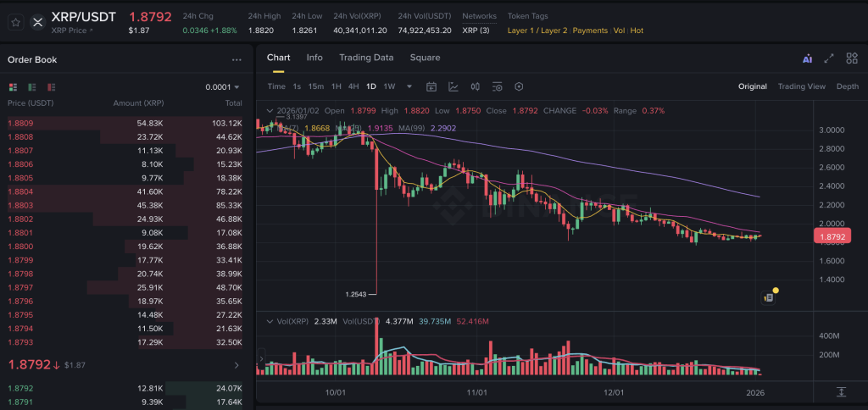Open the chart layout grid icon
Viewport: 868px width, 410px height.
coord(852,58)
